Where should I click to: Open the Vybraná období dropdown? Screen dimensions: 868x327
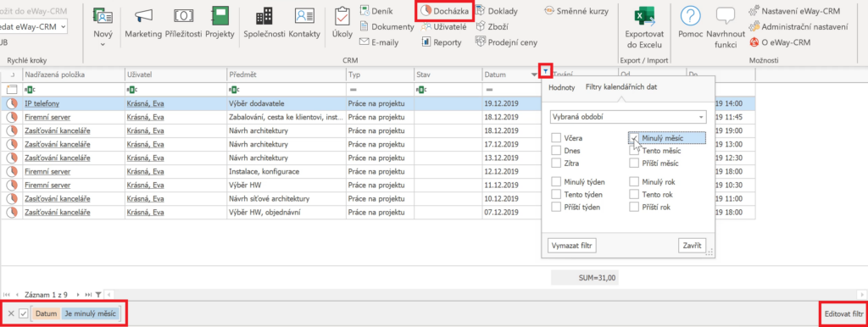point(629,117)
